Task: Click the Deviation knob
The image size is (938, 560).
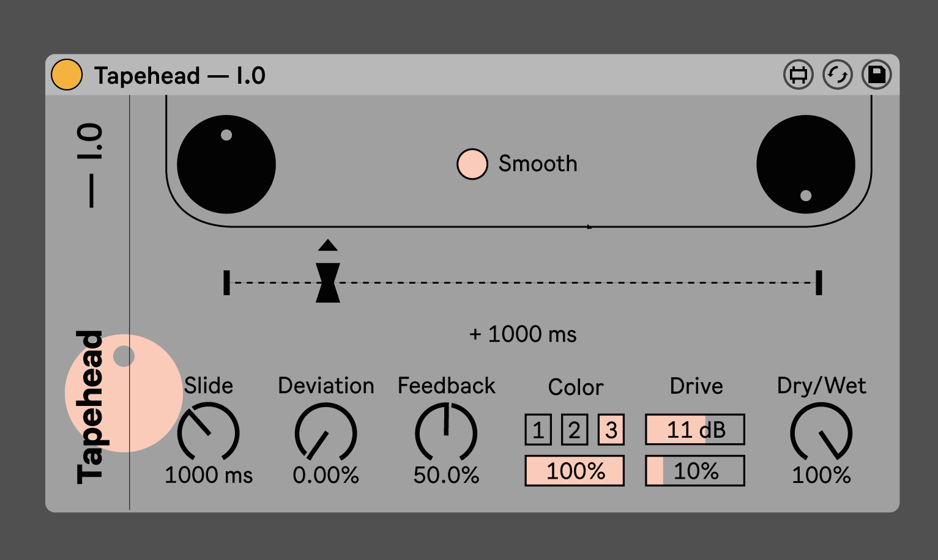Action: (x=326, y=433)
